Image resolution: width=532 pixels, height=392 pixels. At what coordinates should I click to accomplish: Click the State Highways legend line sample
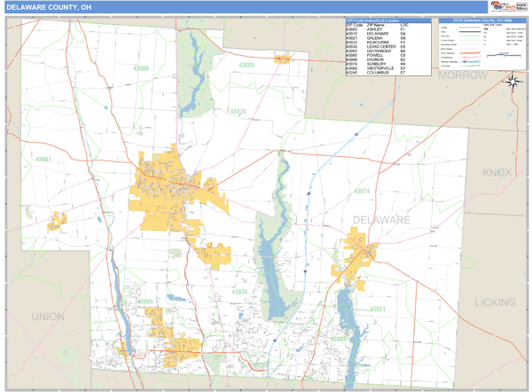pos(470,53)
